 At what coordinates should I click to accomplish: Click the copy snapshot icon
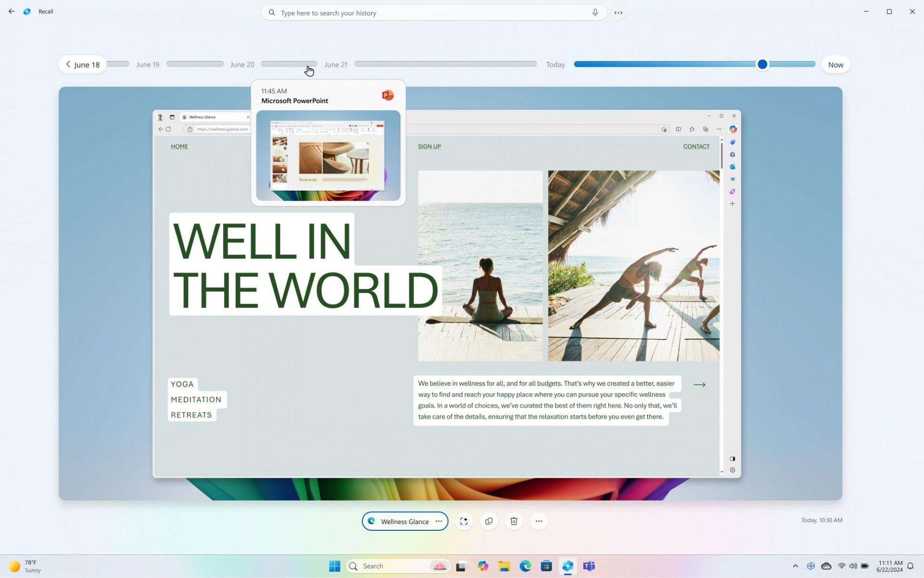pyautogui.click(x=488, y=521)
